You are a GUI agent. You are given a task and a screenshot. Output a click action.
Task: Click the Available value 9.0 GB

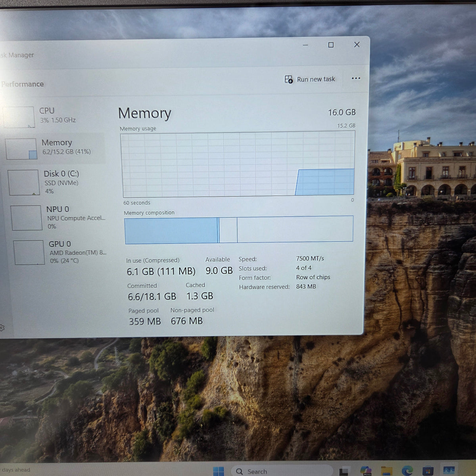(x=219, y=271)
